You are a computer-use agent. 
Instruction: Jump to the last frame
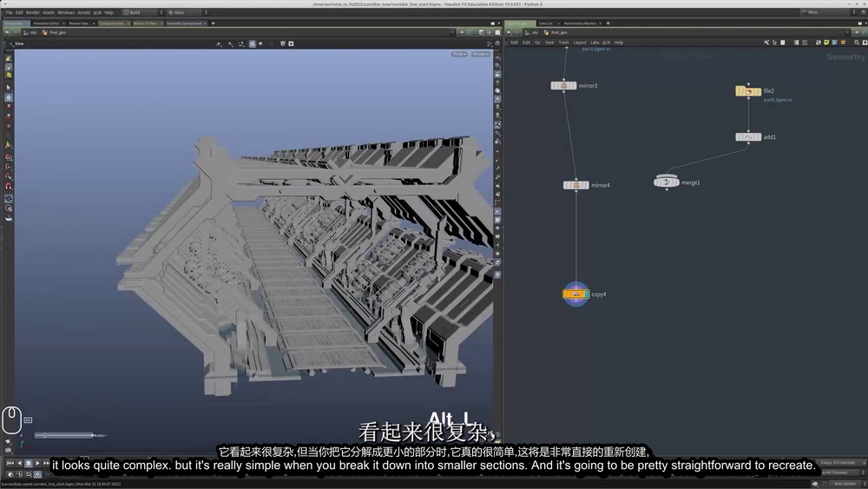[x=47, y=463]
